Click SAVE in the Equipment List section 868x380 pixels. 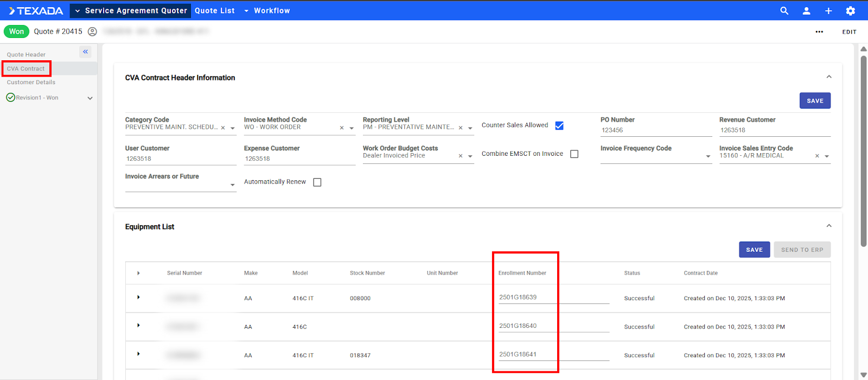point(754,250)
